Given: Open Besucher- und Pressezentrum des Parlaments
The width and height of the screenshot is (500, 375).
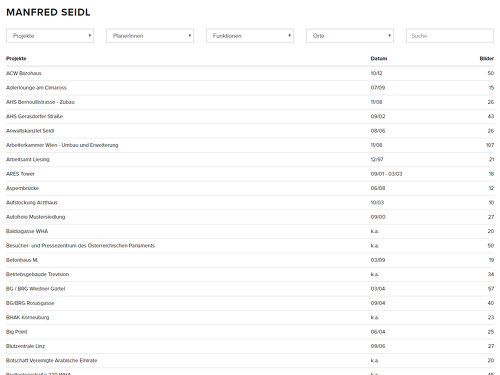Looking at the screenshot, I should pos(80,245).
